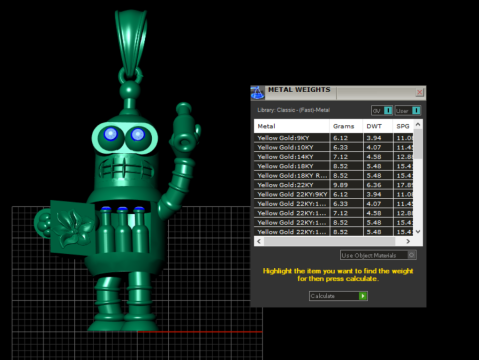Click 17.8 SPG cell in Yellow Gold:22KY row
This screenshot has height=360, width=480.
point(403,185)
